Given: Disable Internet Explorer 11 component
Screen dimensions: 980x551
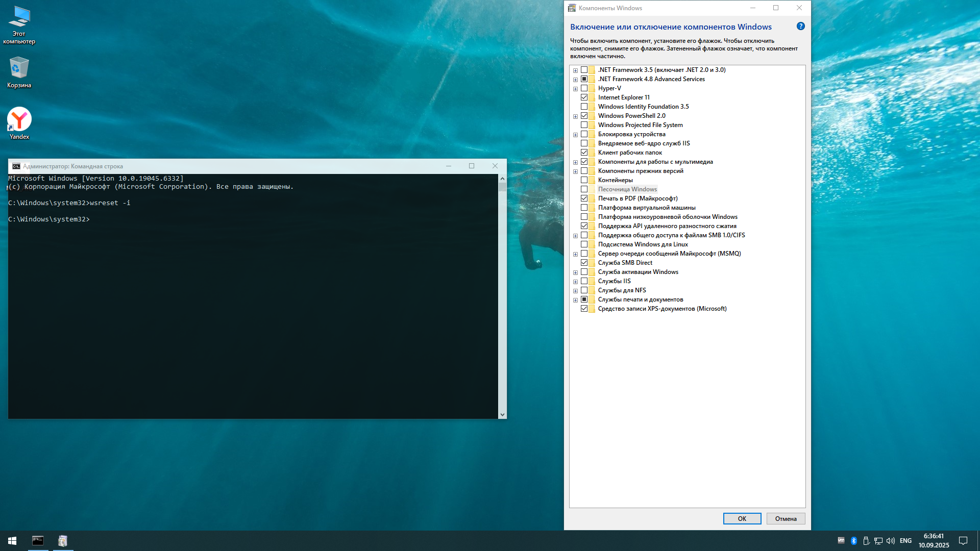Looking at the screenshot, I should (x=584, y=97).
